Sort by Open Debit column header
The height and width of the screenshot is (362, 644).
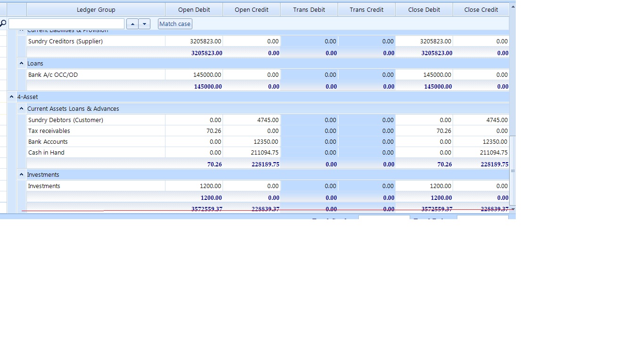pos(194,9)
